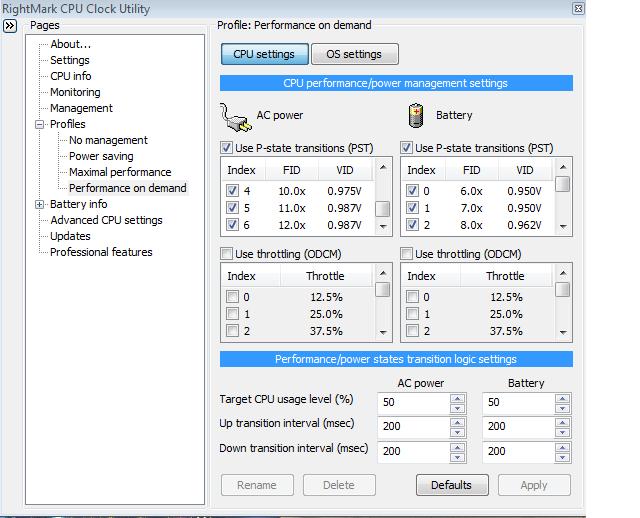640x518 pixels.
Task: Decrease Battery Target CPU usage level
Action: click(562, 408)
